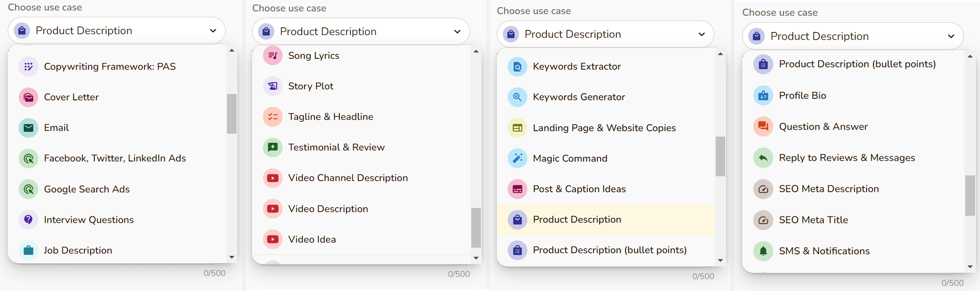
Task: Click the SMS & Notifications bell icon
Action: click(x=763, y=251)
